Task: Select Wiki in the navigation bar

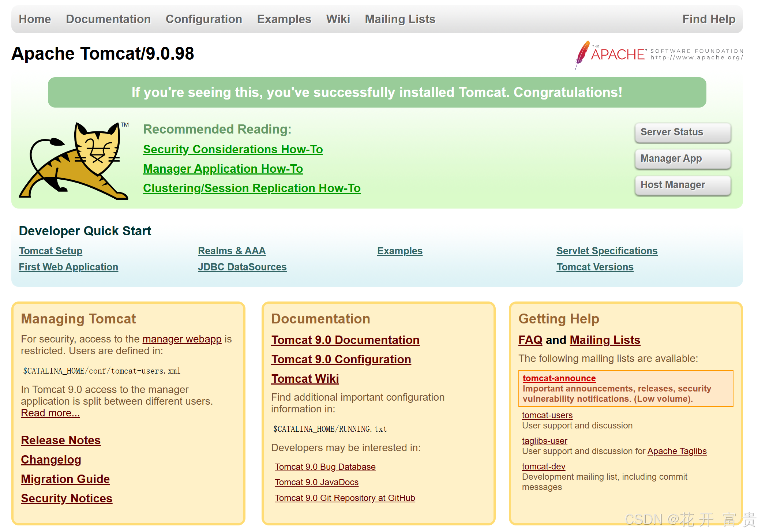Action: [x=338, y=19]
